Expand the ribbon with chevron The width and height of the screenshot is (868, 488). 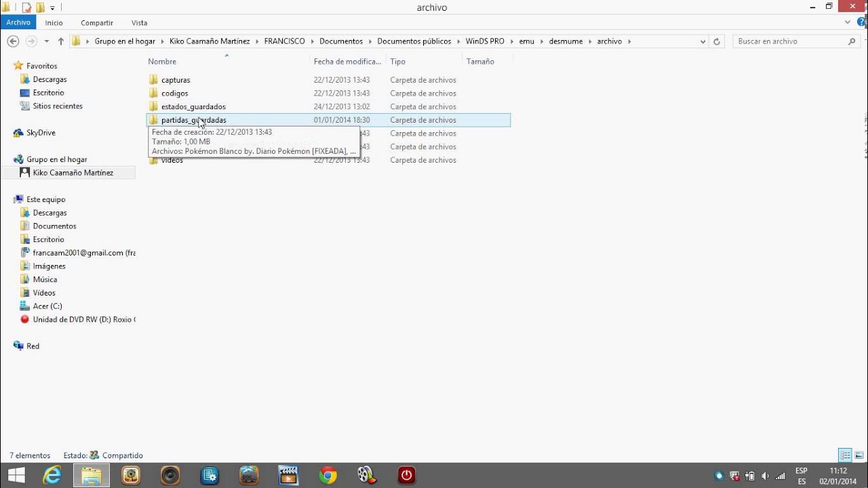(848, 22)
